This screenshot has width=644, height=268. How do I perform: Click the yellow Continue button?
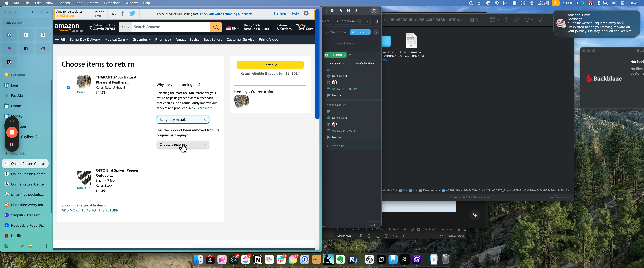click(x=270, y=65)
